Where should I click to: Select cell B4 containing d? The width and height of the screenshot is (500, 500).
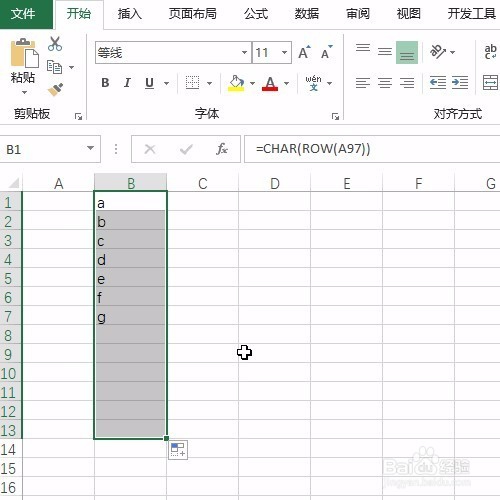coord(130,259)
